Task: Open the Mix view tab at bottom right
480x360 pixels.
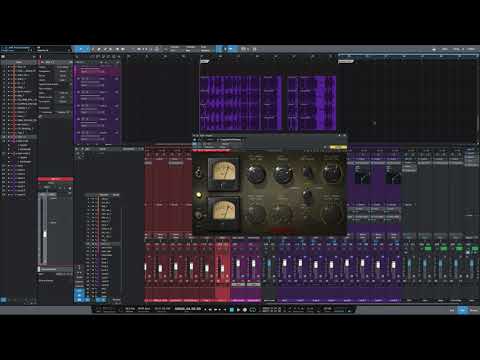Action: [x=463, y=310]
